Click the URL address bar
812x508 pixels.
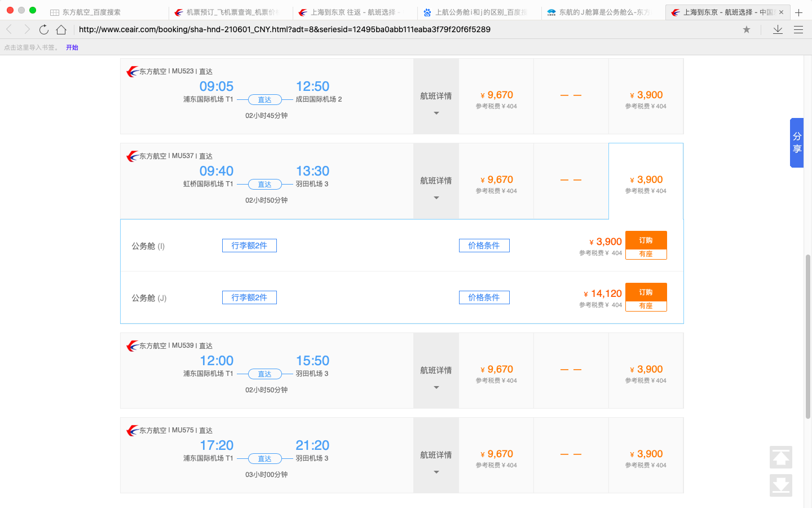point(406,29)
